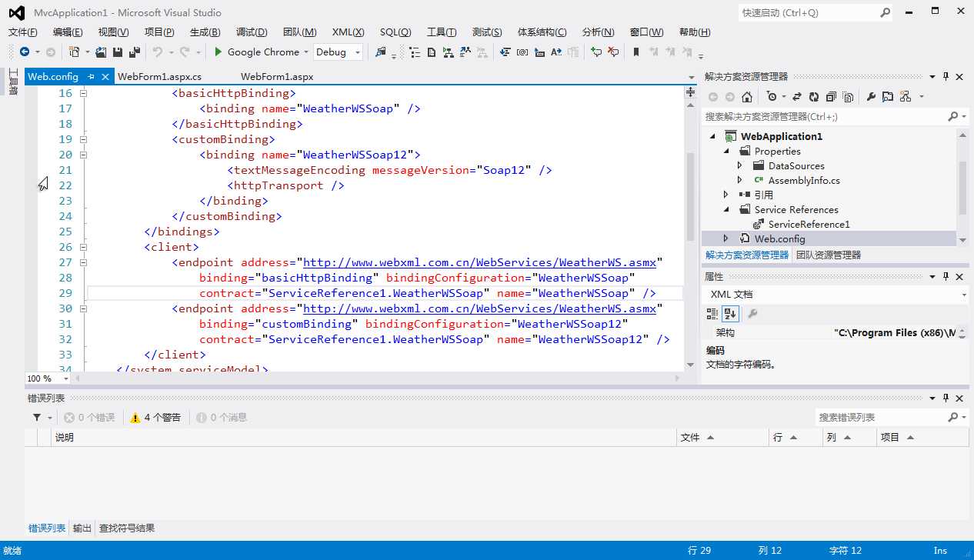Toggle bookmark using toolbar bookmark icon
The width and height of the screenshot is (974, 560).
(x=636, y=52)
